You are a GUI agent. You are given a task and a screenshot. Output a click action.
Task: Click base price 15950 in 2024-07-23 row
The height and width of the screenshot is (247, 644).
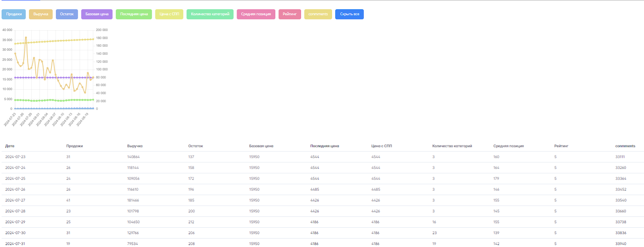coord(254,157)
